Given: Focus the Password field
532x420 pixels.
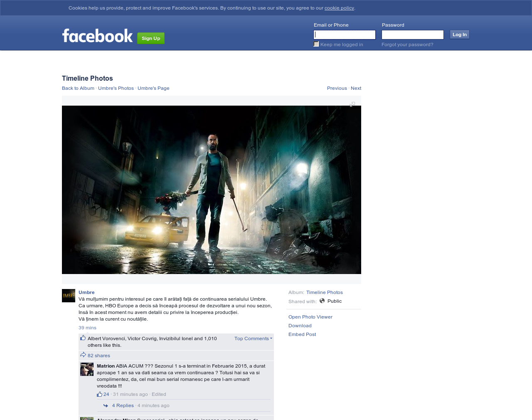Looking at the screenshot, I should coord(413,35).
